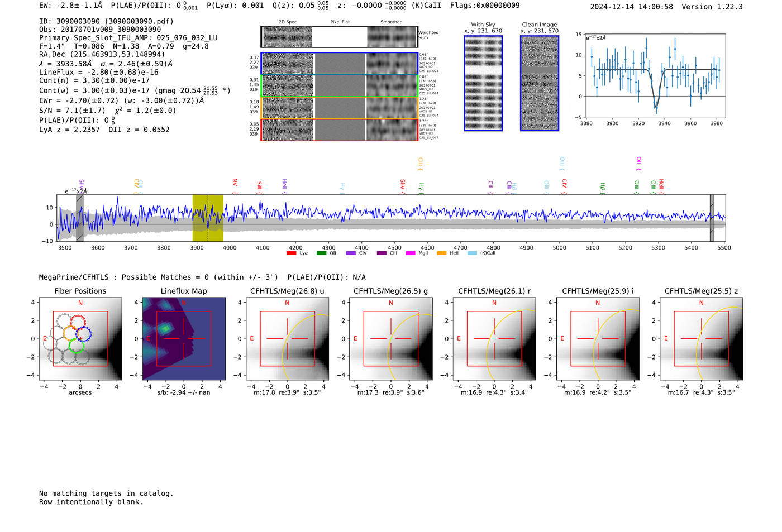782x532 pixels.
Task: Open the CFHTLS z-band cutout
Action: (x=701, y=338)
